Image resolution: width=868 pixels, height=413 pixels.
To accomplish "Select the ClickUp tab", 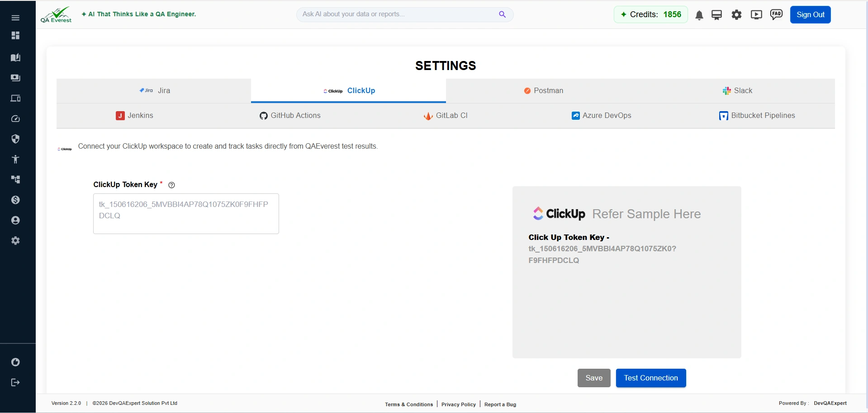I will coord(348,91).
